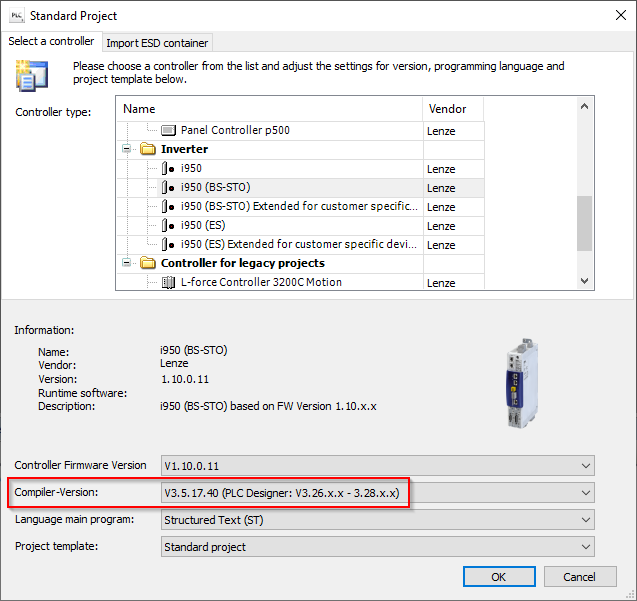
Task: Click the controller list scroll up arrow
Action: 585,106
